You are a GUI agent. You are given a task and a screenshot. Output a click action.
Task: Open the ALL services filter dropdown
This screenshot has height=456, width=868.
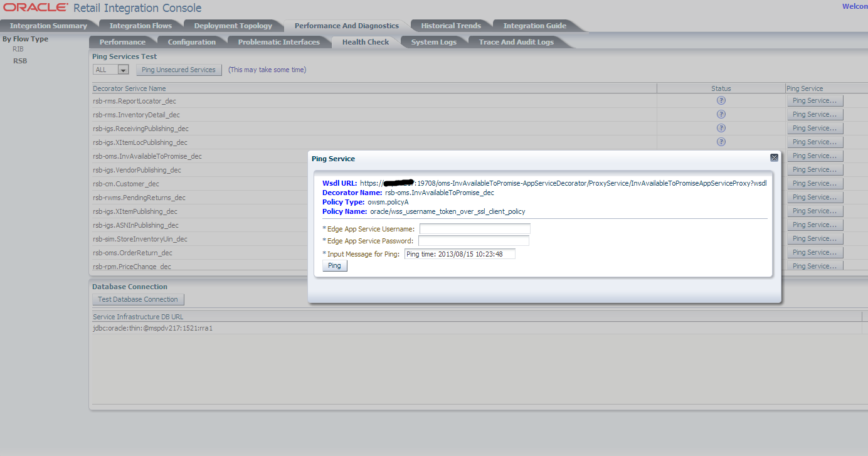[123, 70]
